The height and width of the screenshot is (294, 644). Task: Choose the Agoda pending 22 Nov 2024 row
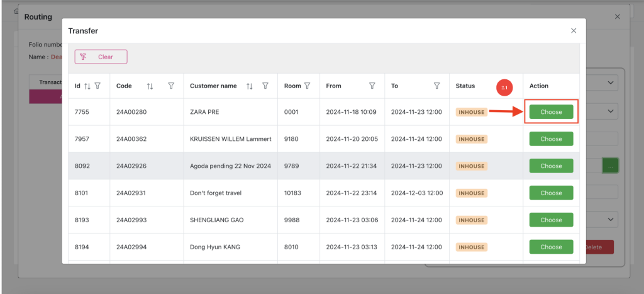pyautogui.click(x=551, y=166)
